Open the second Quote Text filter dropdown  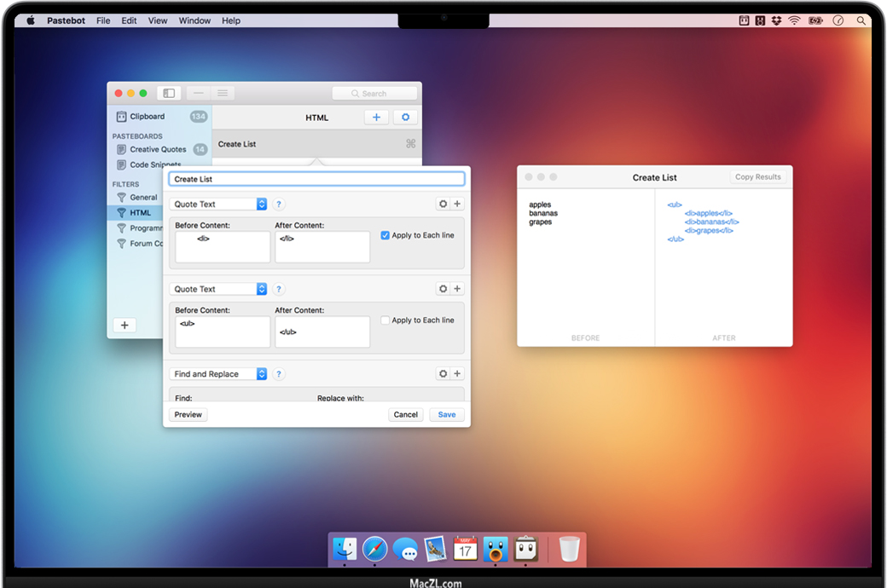click(x=218, y=289)
